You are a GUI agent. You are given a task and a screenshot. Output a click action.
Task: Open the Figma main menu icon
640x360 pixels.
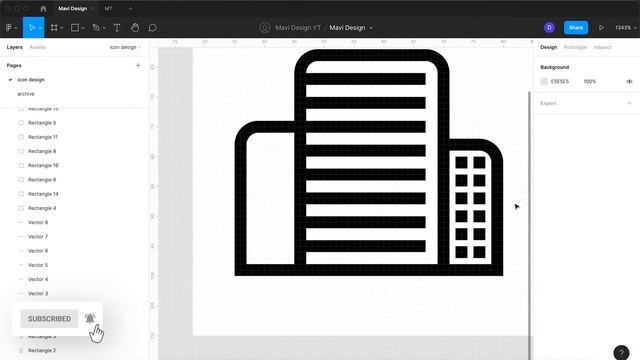point(9,28)
